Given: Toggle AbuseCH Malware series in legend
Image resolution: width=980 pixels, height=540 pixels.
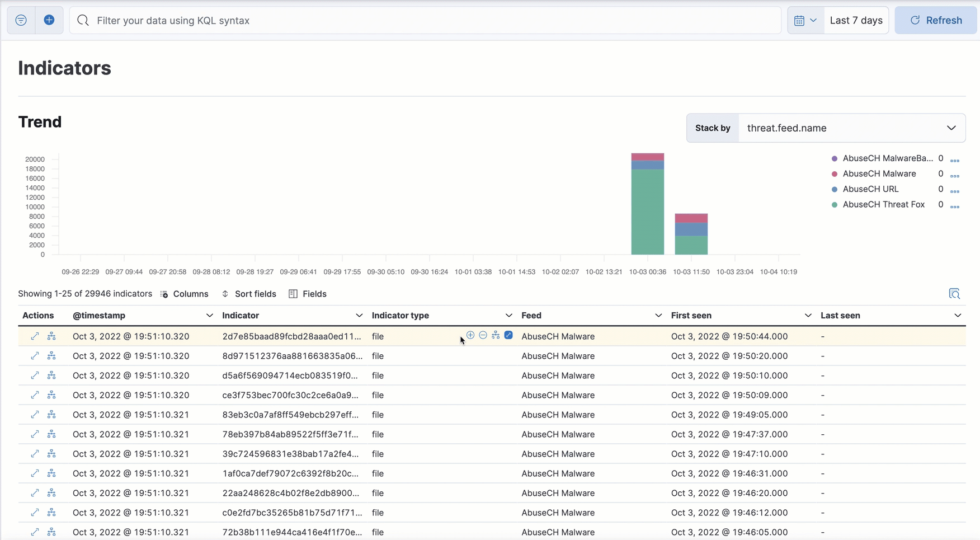Looking at the screenshot, I should [x=879, y=174].
